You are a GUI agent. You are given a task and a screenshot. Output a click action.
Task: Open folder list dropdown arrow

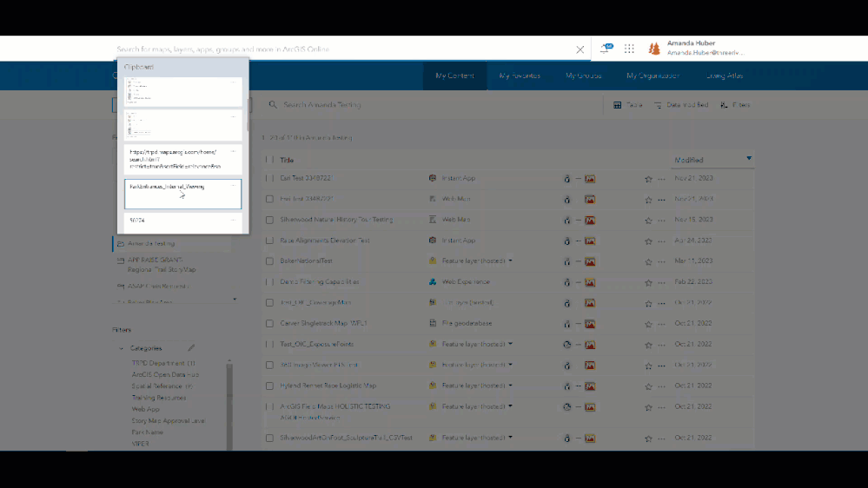235,300
